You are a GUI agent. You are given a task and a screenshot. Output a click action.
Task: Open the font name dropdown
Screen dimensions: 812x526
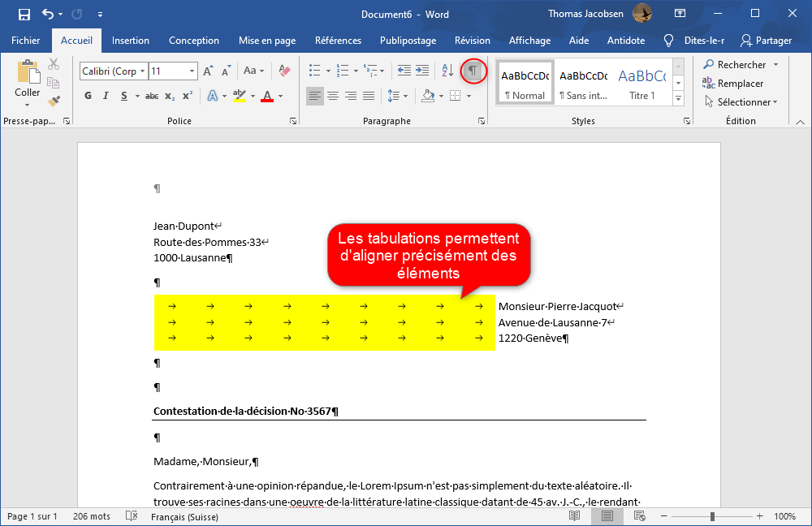(x=142, y=71)
